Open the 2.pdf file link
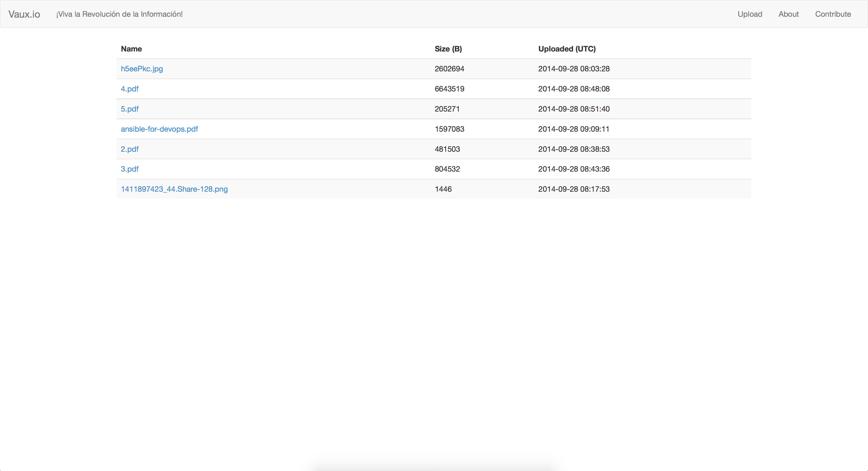 tap(129, 149)
